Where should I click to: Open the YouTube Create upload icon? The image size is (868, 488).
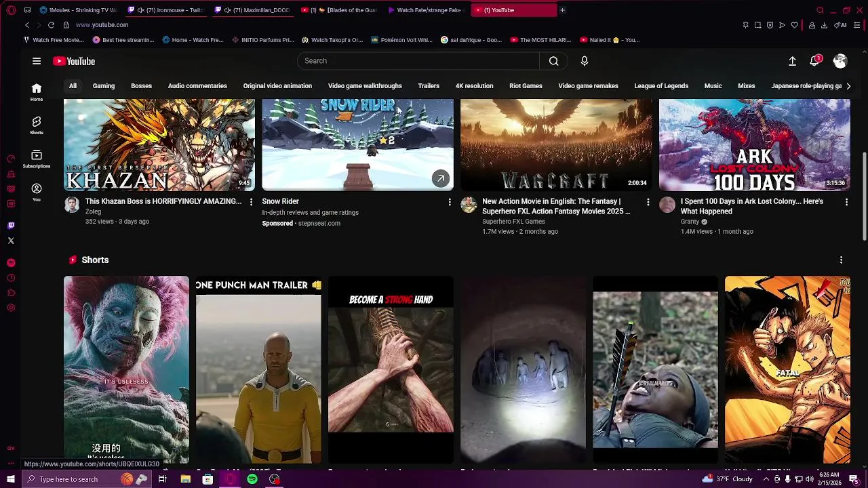792,61
